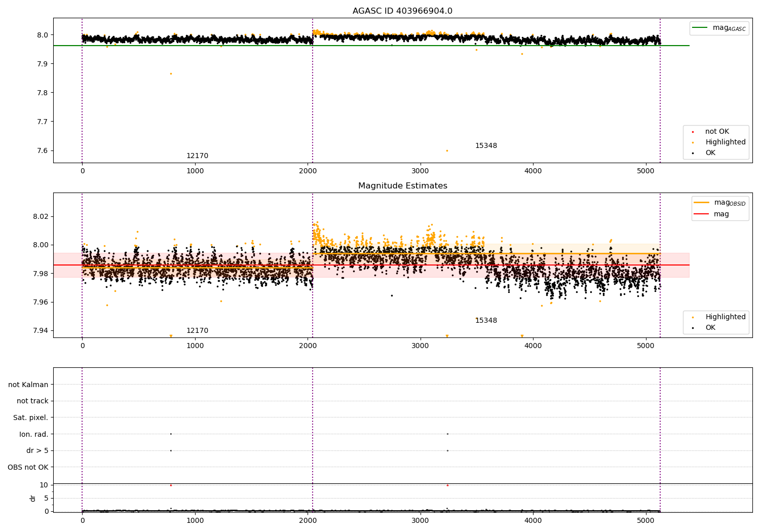Click 'OK' in the Magnitude Estimates legend
Screen dimensions: 760x532
(710, 328)
